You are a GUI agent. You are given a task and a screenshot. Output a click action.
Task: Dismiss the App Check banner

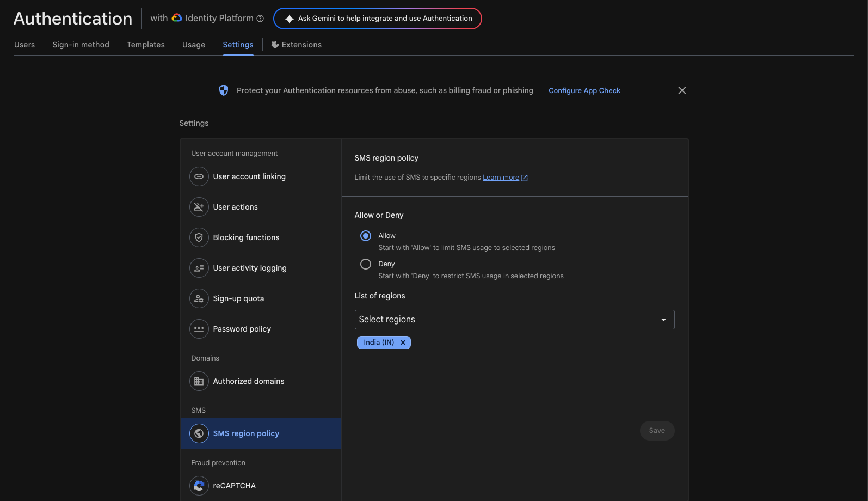pos(682,90)
